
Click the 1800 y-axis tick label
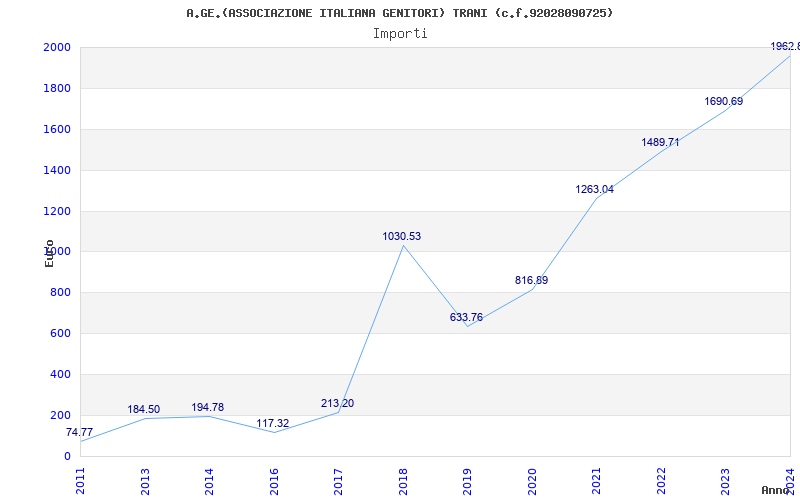tap(57, 89)
